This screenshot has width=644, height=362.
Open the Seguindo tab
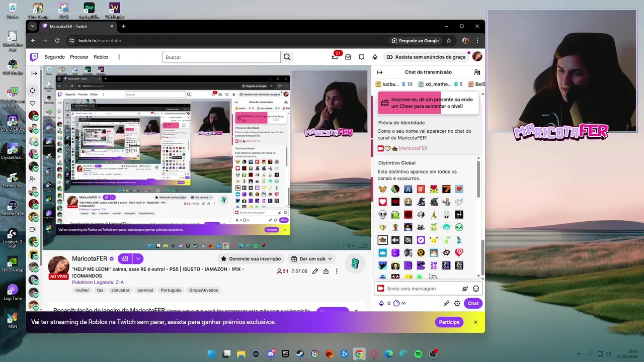(x=54, y=57)
